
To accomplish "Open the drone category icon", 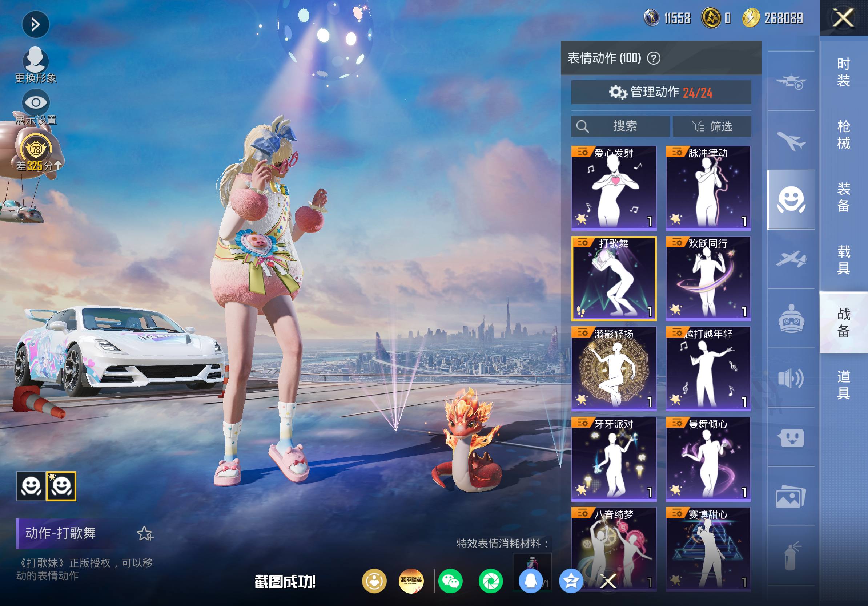I will coord(791,81).
